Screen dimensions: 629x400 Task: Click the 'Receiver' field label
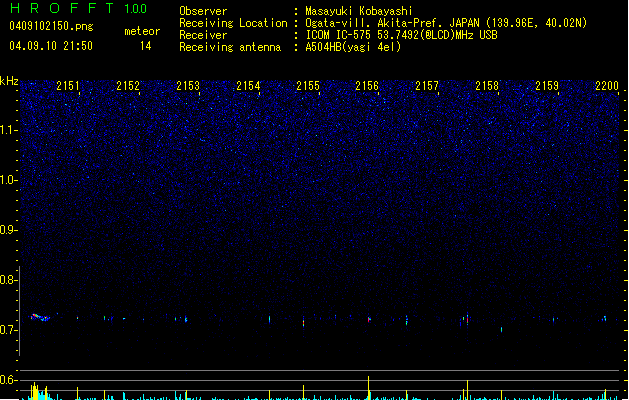[203, 35]
